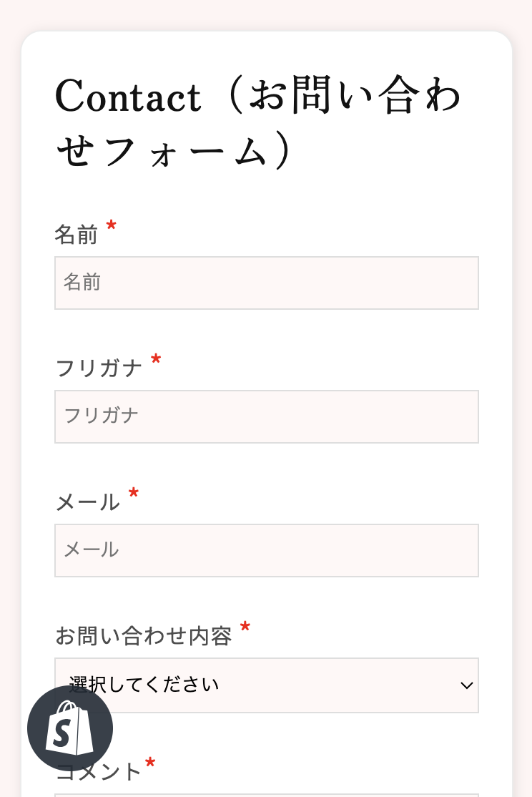Click the コメント field label
This screenshot has height=797, width=532.
(98, 771)
